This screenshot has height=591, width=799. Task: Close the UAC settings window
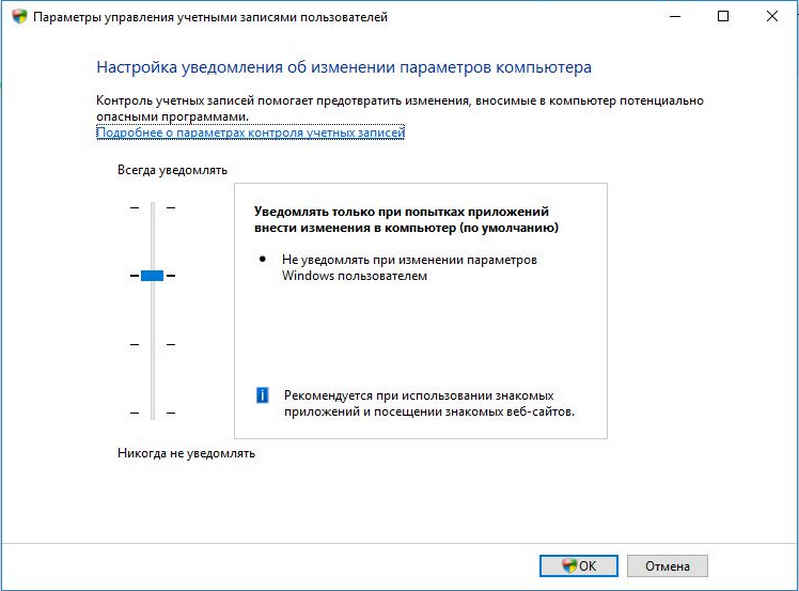771,16
